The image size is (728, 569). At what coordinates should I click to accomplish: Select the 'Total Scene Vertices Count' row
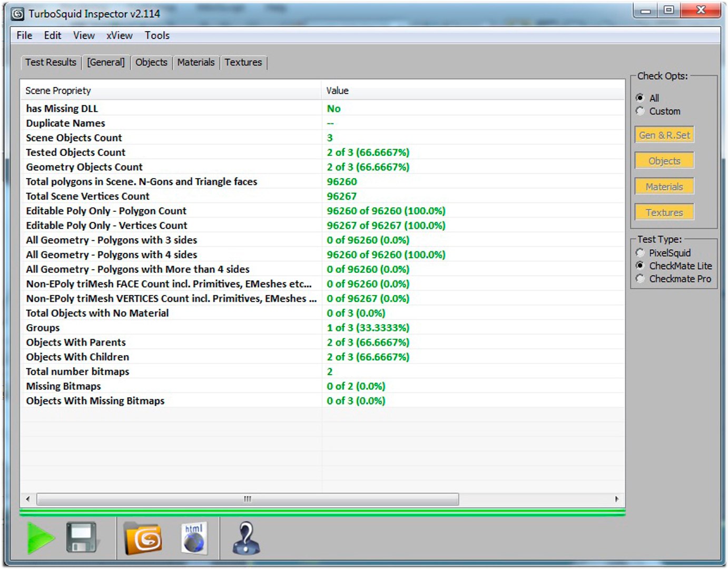322,196
